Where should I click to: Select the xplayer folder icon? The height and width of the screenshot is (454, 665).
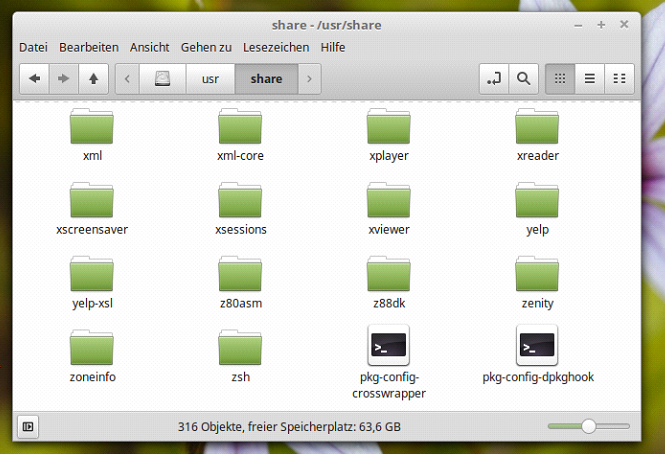click(388, 126)
